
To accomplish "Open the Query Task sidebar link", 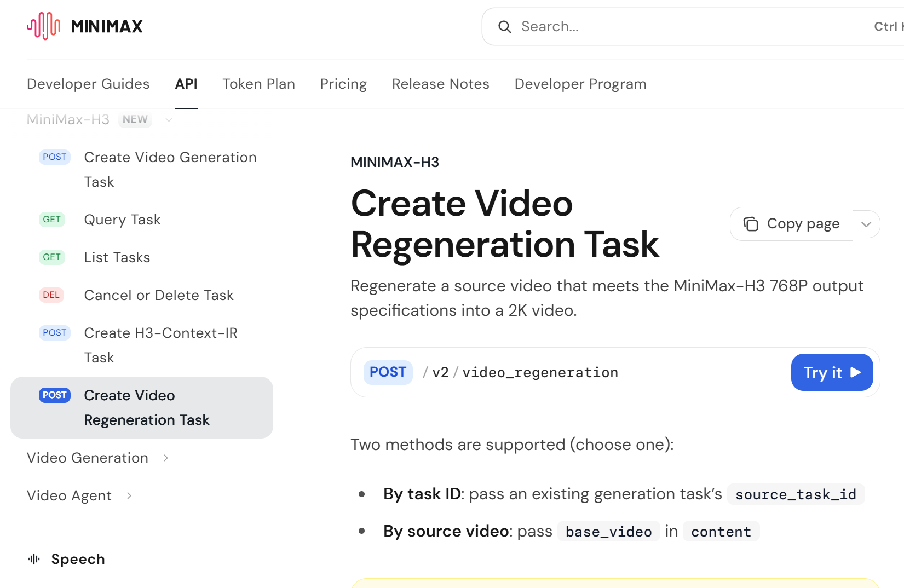I will point(122,220).
